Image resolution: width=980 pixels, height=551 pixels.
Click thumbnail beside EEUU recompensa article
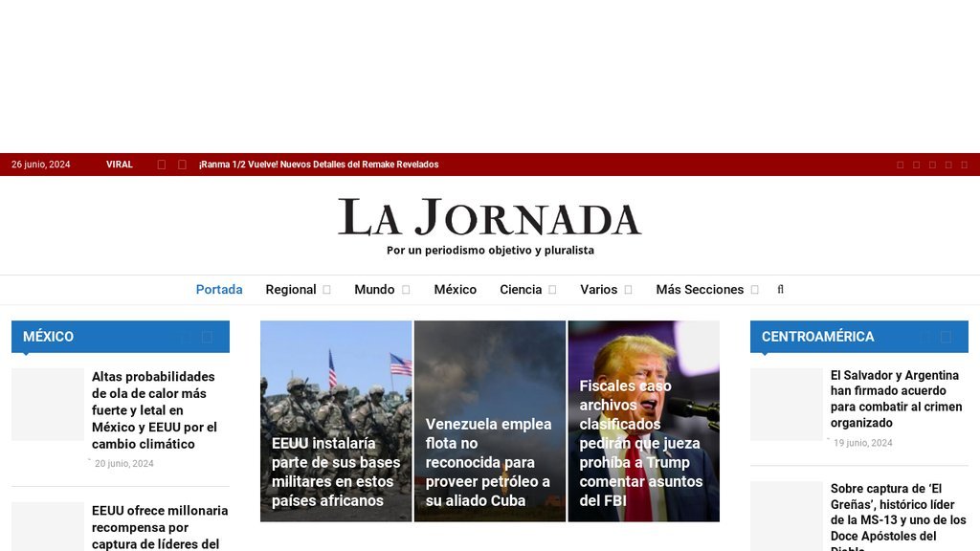[x=48, y=527]
